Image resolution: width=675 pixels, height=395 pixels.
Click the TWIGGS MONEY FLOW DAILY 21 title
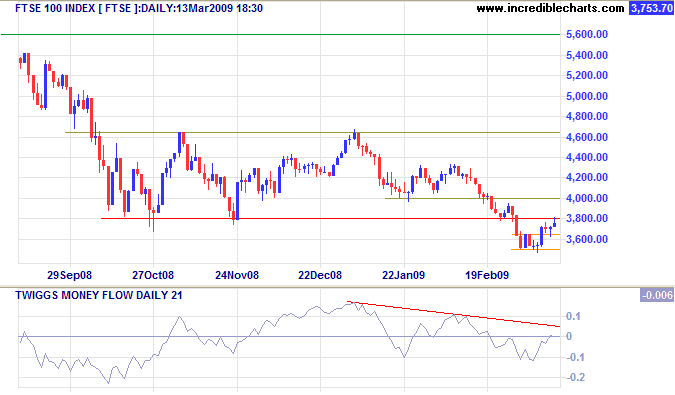[x=99, y=295]
